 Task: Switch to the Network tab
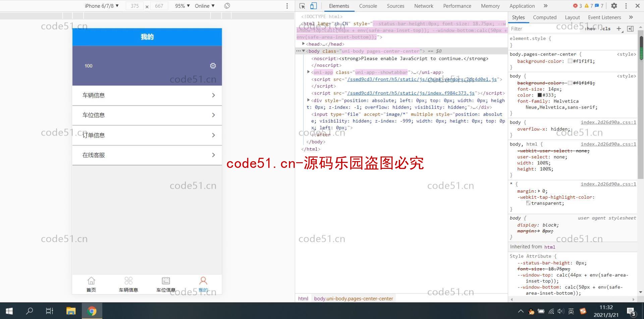click(424, 6)
